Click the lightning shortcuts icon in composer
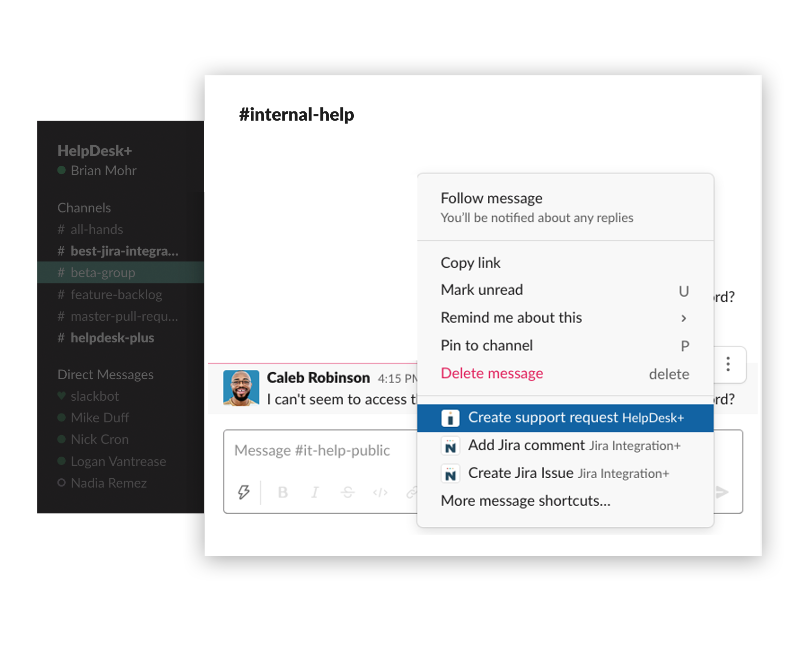The width and height of the screenshot is (792, 672). click(244, 492)
